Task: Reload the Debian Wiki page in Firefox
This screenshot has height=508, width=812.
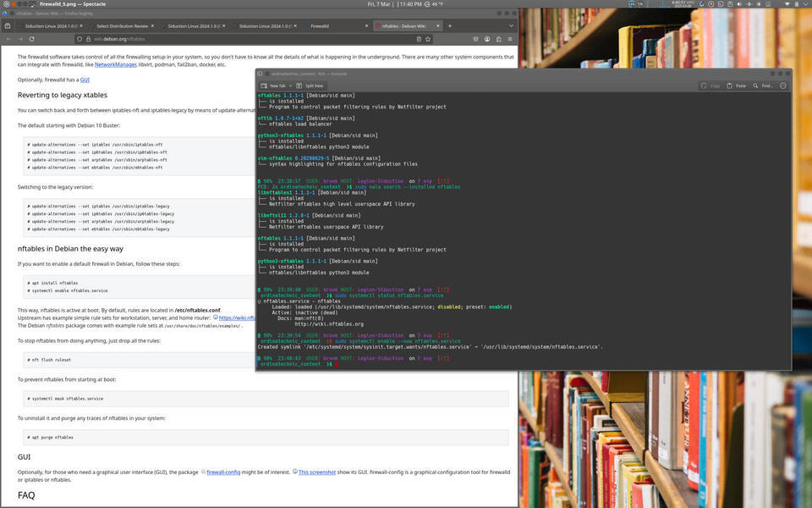Action: (x=31, y=39)
